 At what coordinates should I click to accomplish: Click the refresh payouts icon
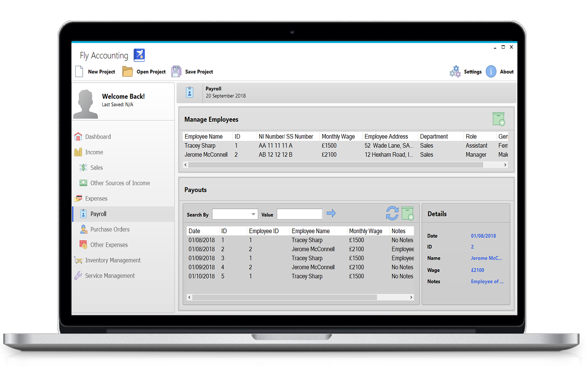point(392,213)
